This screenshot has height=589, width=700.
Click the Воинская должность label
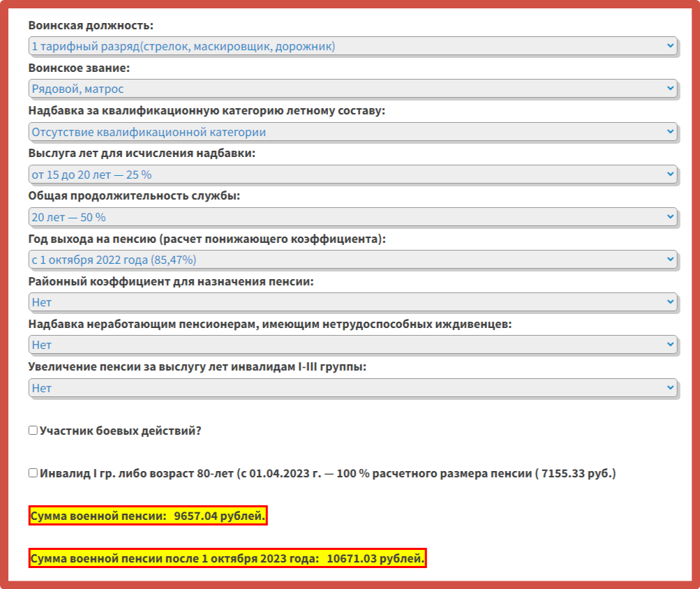tap(91, 25)
